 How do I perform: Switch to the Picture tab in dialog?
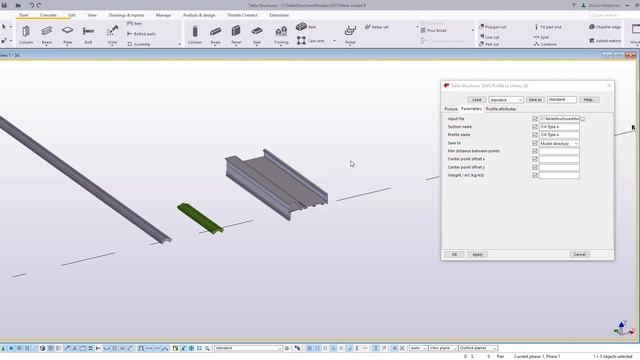pos(451,109)
